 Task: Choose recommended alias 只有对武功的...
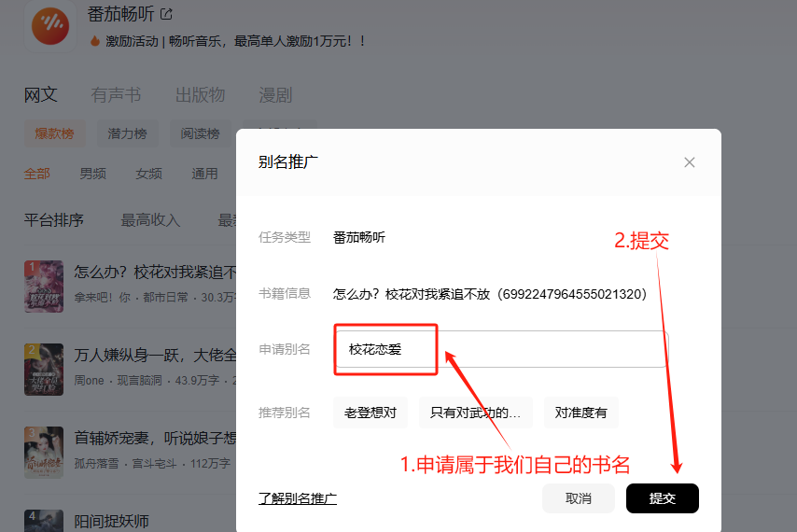(475, 413)
